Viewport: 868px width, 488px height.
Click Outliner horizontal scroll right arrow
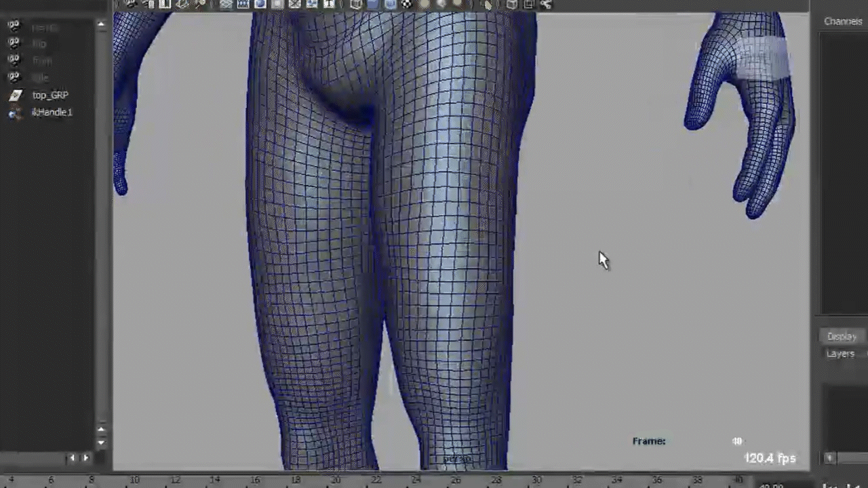coord(85,458)
